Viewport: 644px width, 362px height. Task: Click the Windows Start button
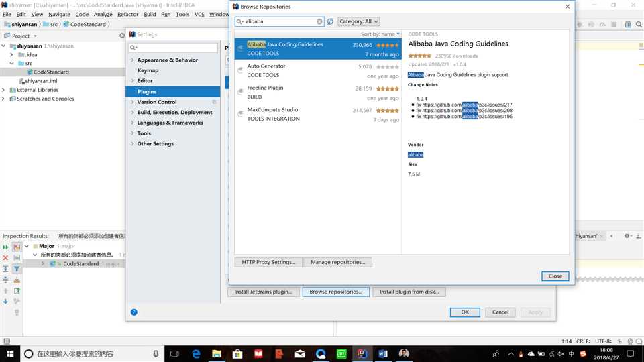click(10, 353)
